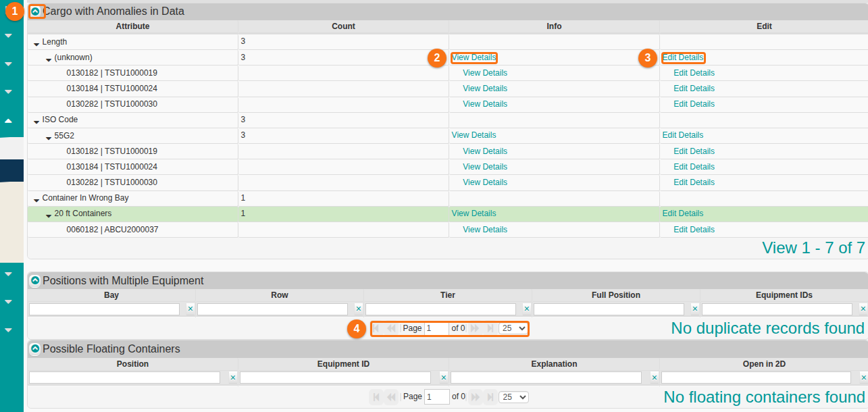868x412 pixels.
Task: Focus the Equipment IDs filter input field
Action: 777,309
